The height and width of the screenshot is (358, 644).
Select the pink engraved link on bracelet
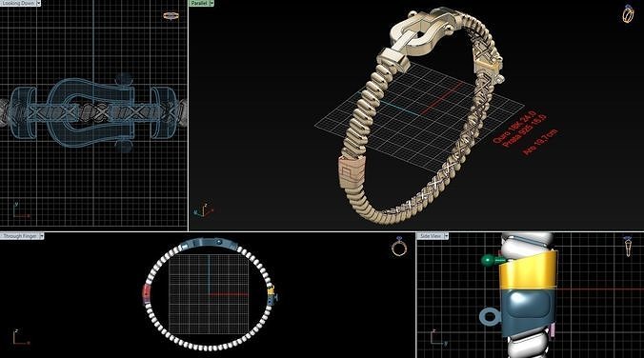pos(352,172)
